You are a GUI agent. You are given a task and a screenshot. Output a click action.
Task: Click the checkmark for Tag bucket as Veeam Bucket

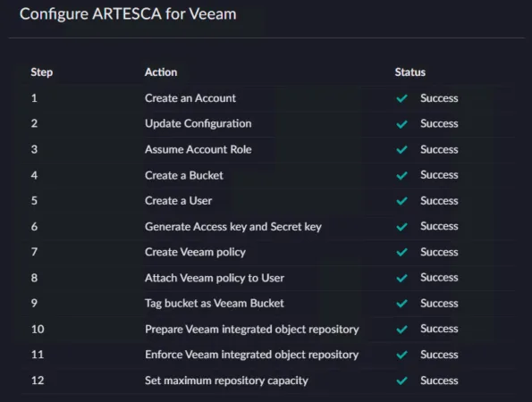point(402,304)
